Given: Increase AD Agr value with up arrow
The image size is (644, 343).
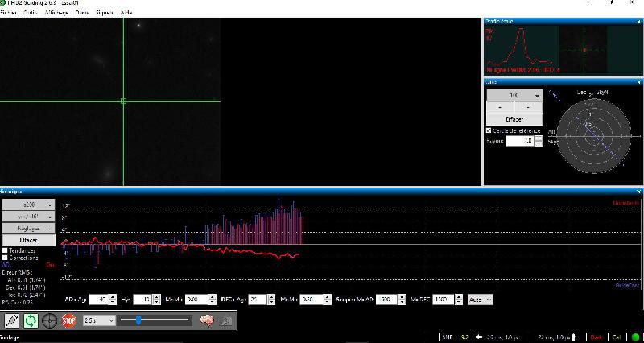Looking at the screenshot, I should point(113,297).
